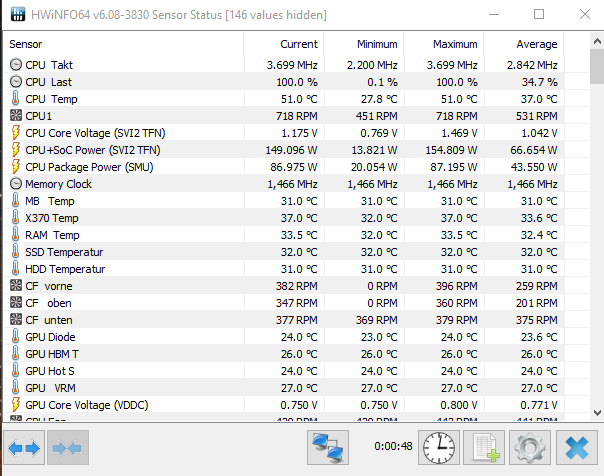The width and height of the screenshot is (604, 476).
Task: Click the 0:00:48 elapsed time readout
Action: (393, 446)
